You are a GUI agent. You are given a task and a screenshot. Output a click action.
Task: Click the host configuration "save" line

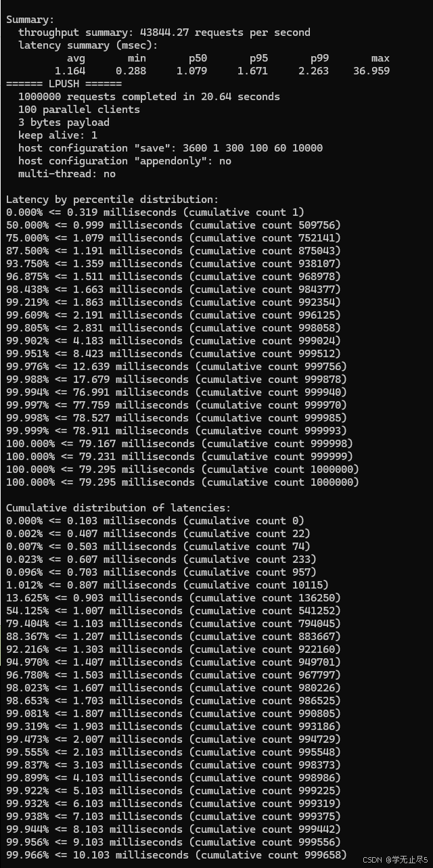click(170, 148)
